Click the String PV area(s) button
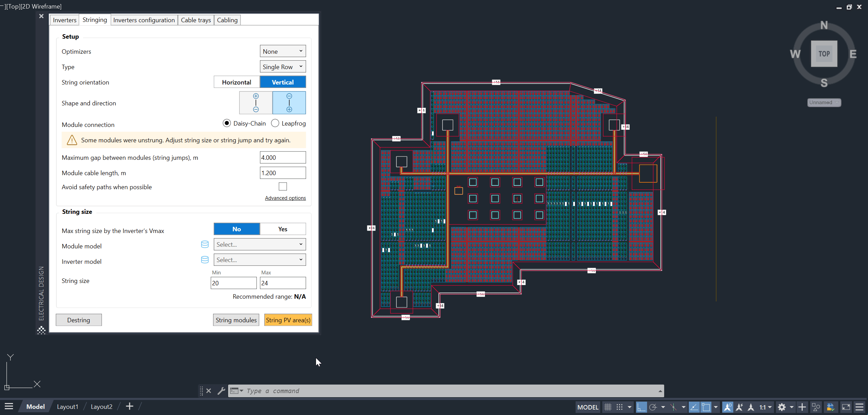 (288, 320)
